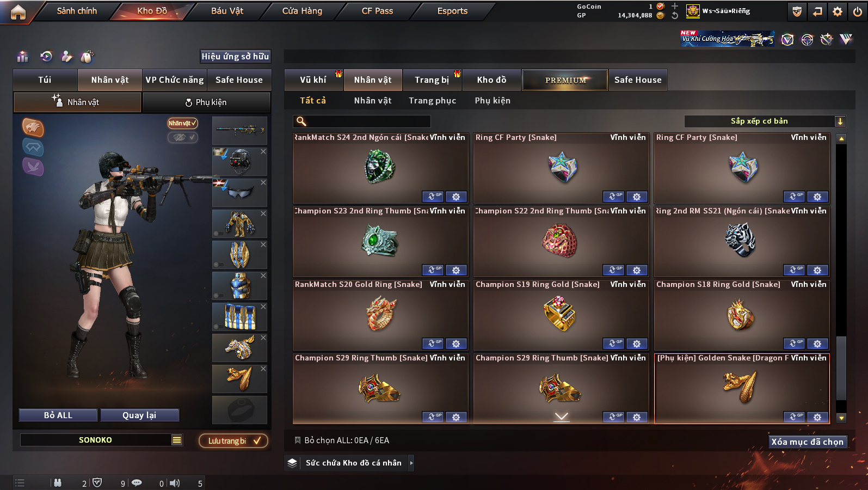Open Sắp xếp cơ bản sort dropdown
Image resolution: width=868 pixels, height=490 pixels.
765,121
